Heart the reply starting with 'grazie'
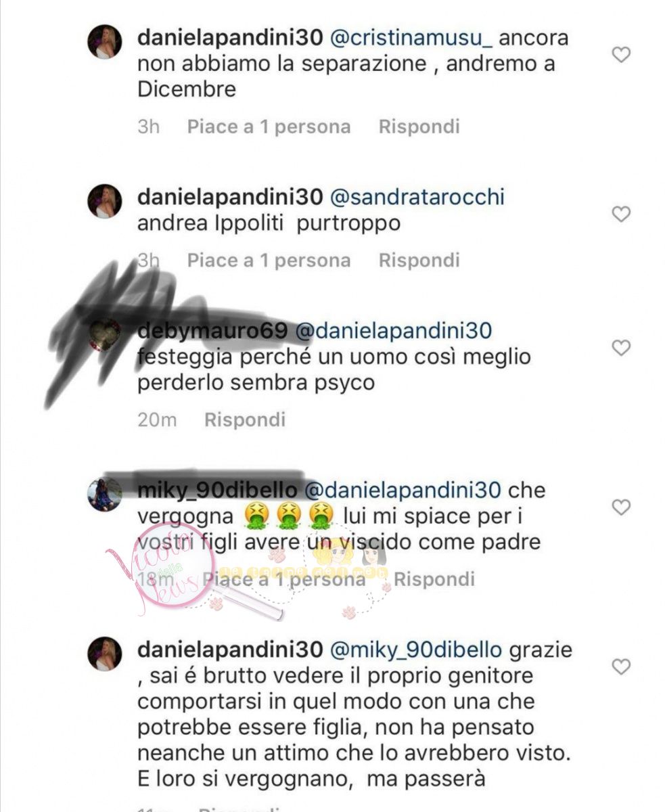This screenshot has height=812, width=665. pyautogui.click(x=621, y=667)
